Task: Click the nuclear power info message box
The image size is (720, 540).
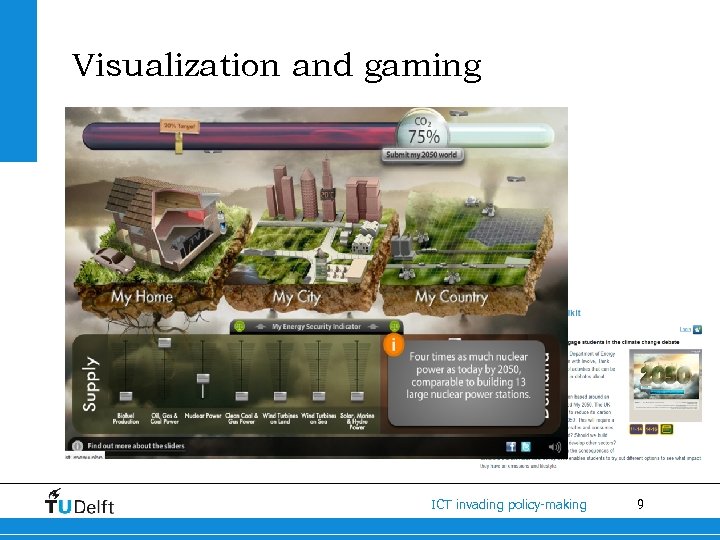Action: tap(468, 383)
